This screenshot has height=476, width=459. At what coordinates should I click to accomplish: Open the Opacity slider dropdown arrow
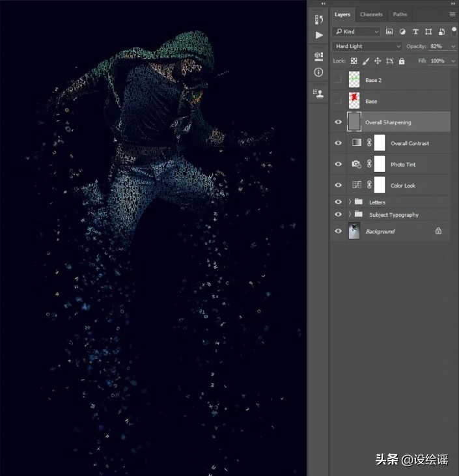[x=453, y=46]
